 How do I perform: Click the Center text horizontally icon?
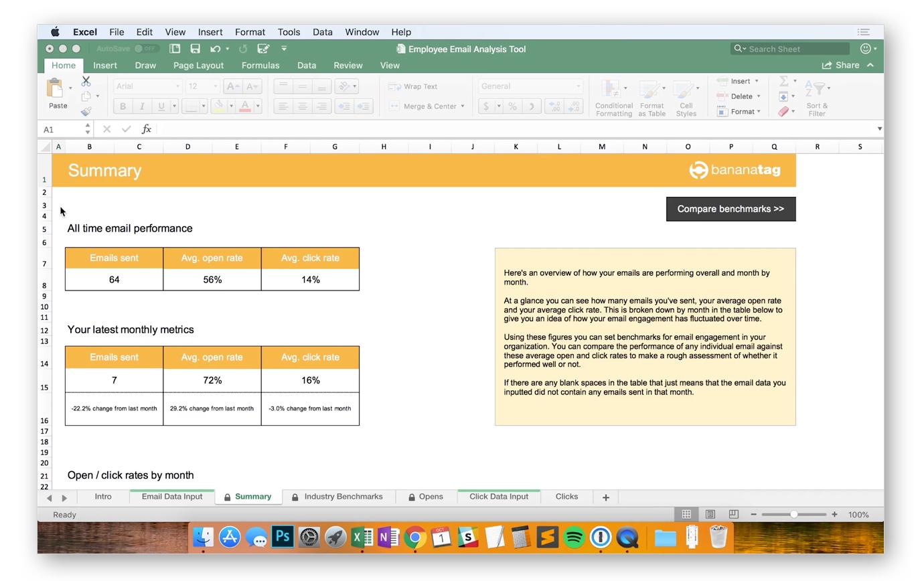pos(303,106)
